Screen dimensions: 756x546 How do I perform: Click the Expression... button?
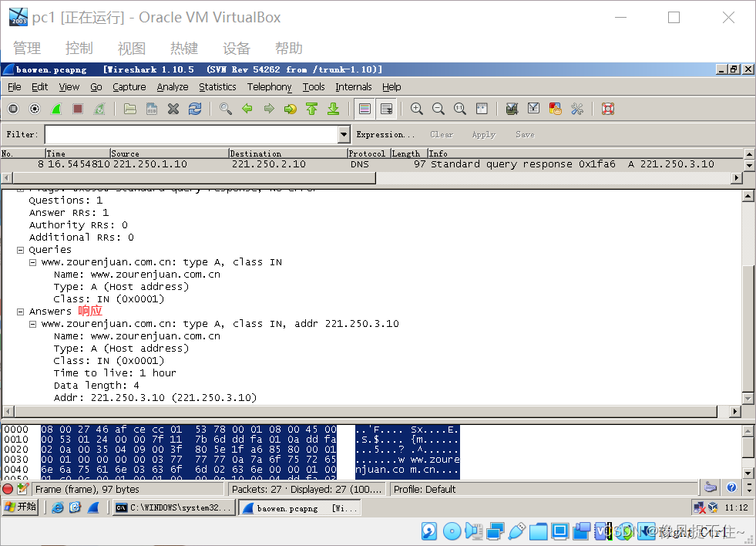tap(385, 134)
